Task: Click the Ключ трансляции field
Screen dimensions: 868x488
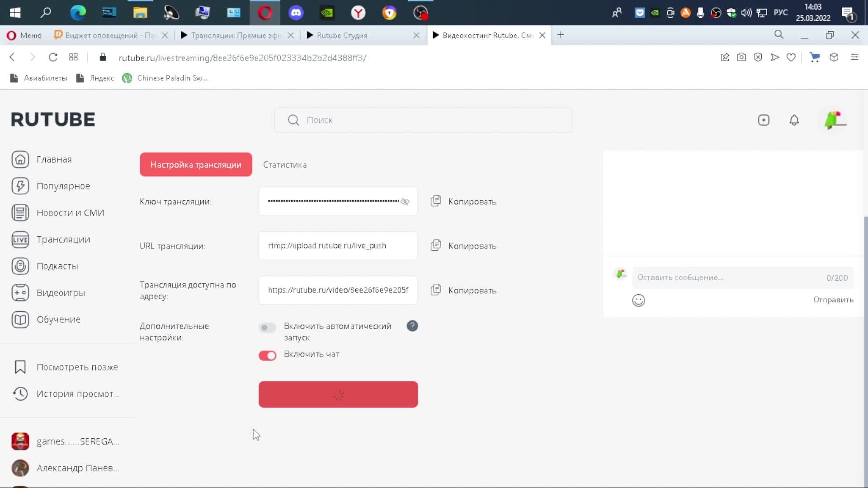Action: 338,201
